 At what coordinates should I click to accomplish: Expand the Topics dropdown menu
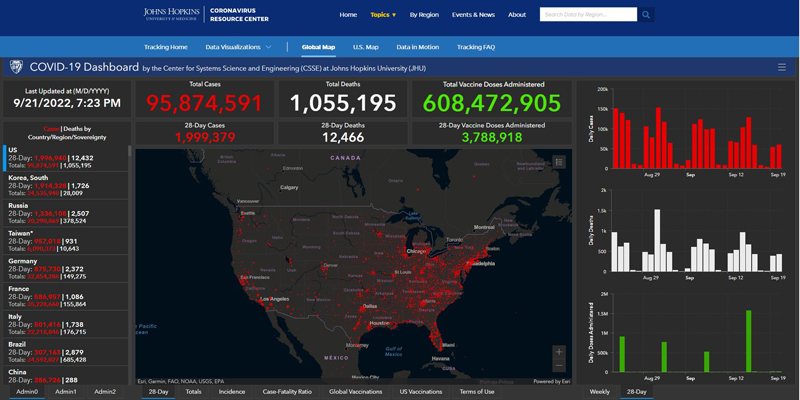coord(383,15)
